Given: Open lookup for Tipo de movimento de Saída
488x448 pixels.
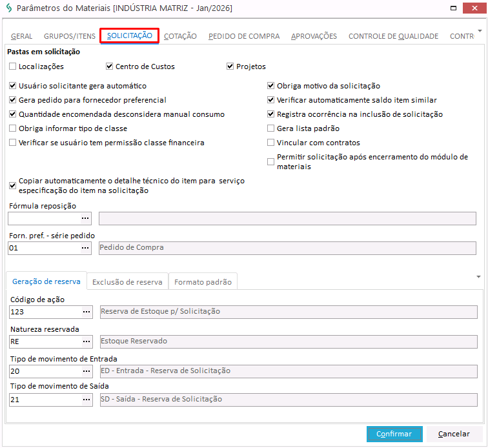Looking at the screenshot, I should (x=86, y=400).
